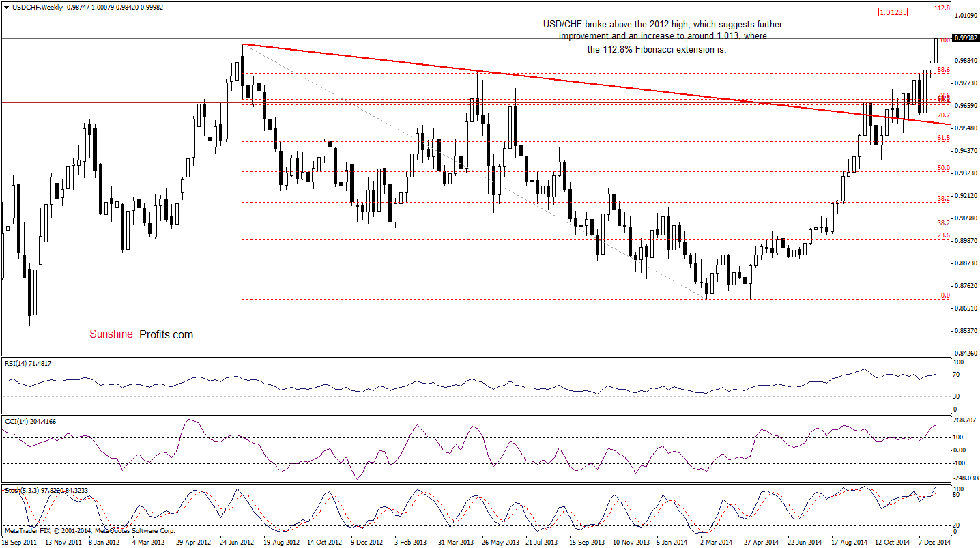Select the 0.88730 price axis value
The width and height of the screenshot is (980, 548).
[x=966, y=263]
